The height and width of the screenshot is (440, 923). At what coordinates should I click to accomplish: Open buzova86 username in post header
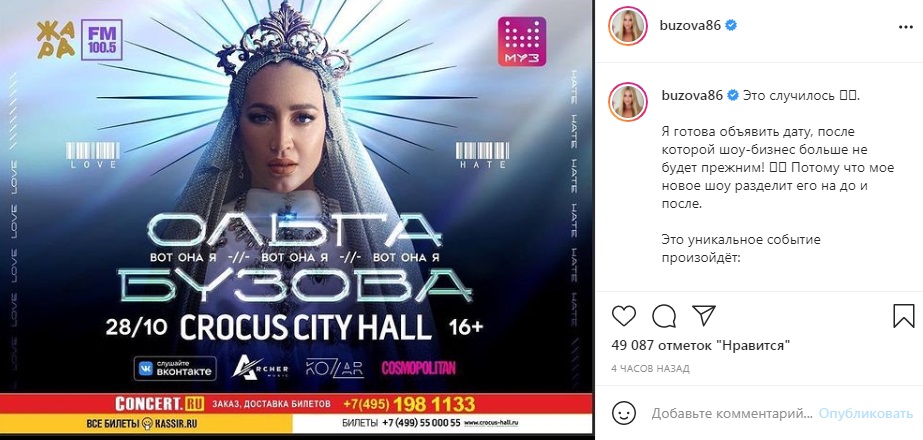point(691,26)
